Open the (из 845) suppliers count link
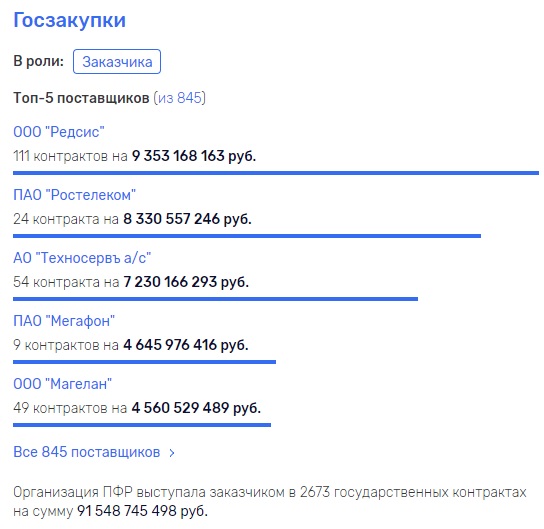The width and height of the screenshot is (544, 529). [179, 98]
